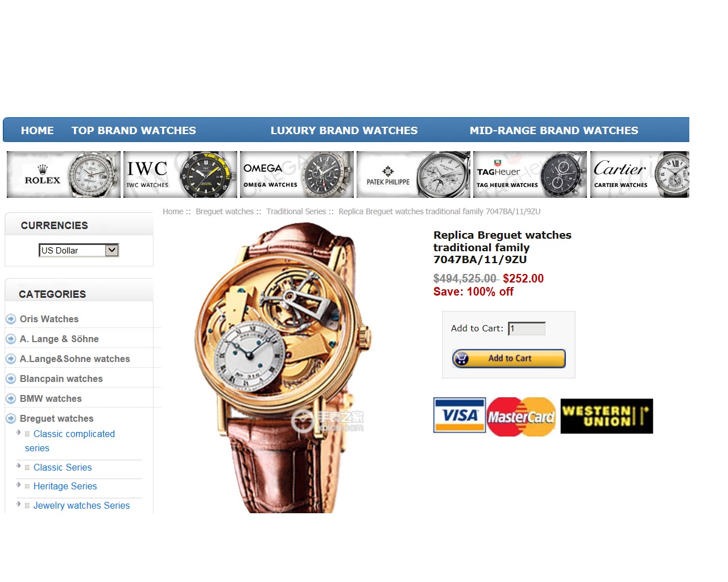Image resolution: width=728 pixels, height=582 pixels.
Task: Select the HOME menu item
Action: point(38,130)
